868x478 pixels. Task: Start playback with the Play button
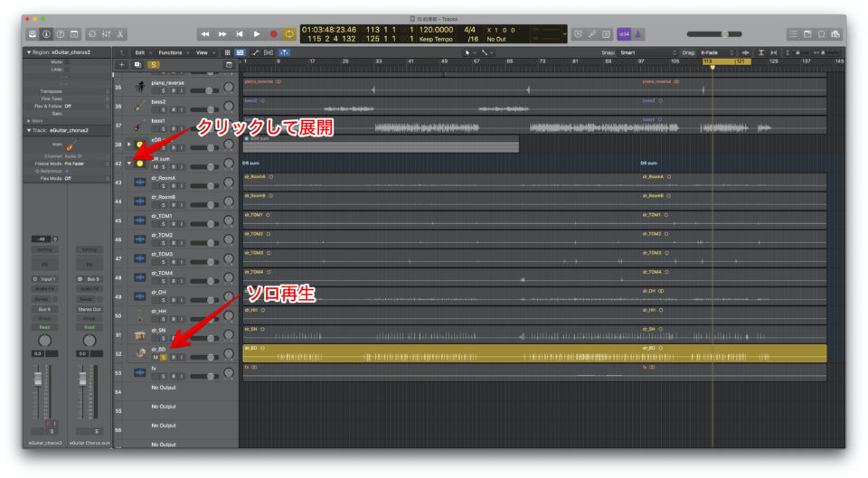[x=257, y=33]
